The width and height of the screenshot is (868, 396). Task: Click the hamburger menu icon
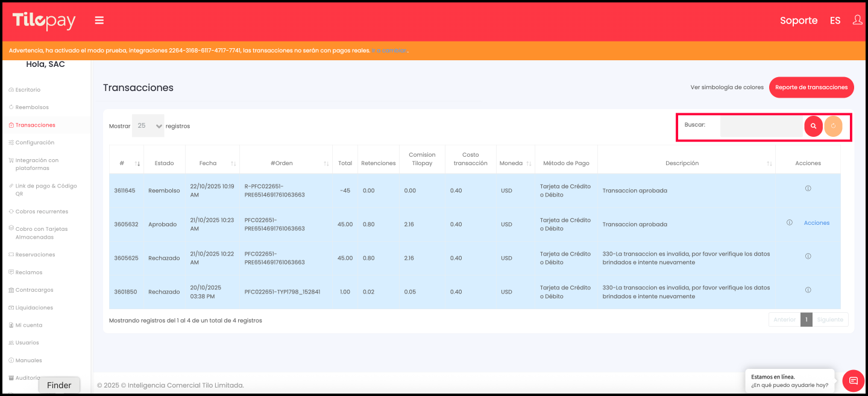click(x=99, y=20)
